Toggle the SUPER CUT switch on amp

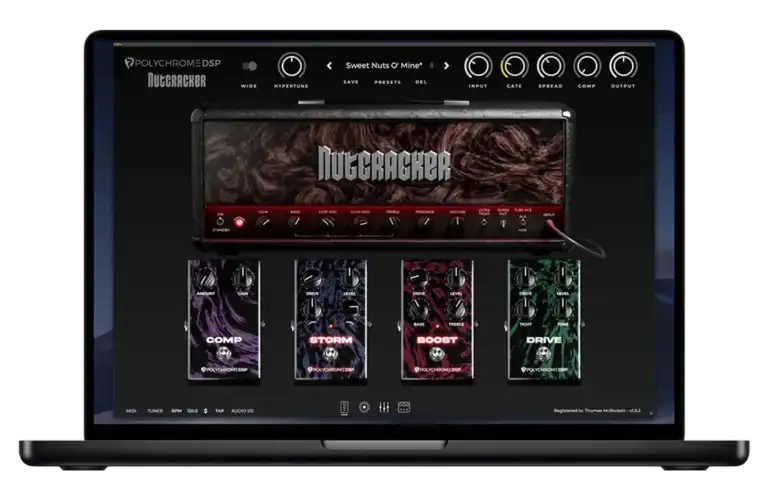click(x=503, y=223)
